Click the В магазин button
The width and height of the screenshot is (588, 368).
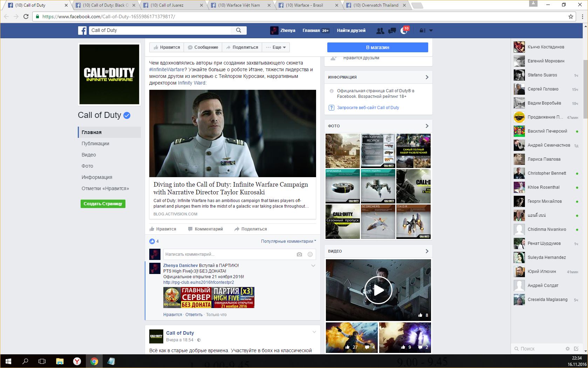pyautogui.click(x=377, y=47)
